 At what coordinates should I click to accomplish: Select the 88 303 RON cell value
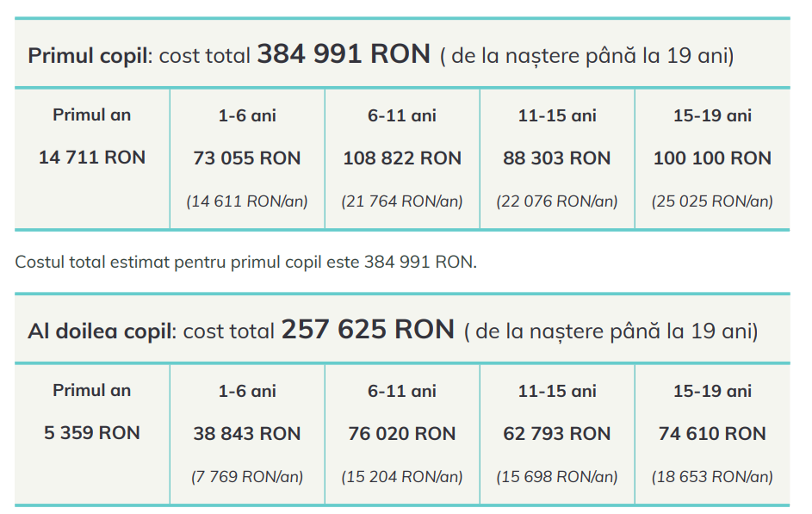[557, 158]
